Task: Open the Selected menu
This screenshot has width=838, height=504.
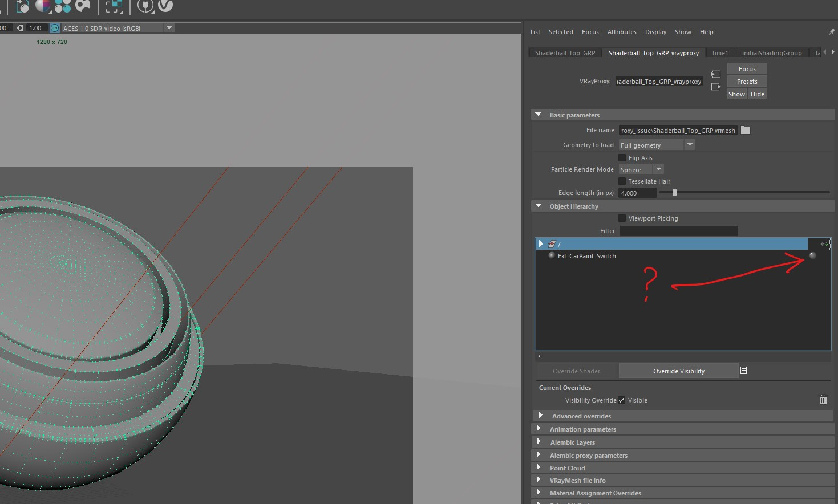Action: [x=561, y=32]
